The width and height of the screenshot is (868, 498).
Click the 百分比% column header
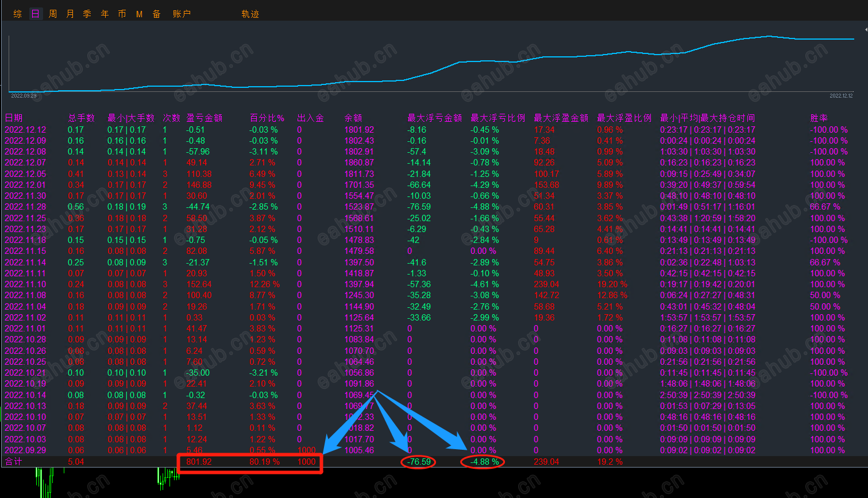267,118
